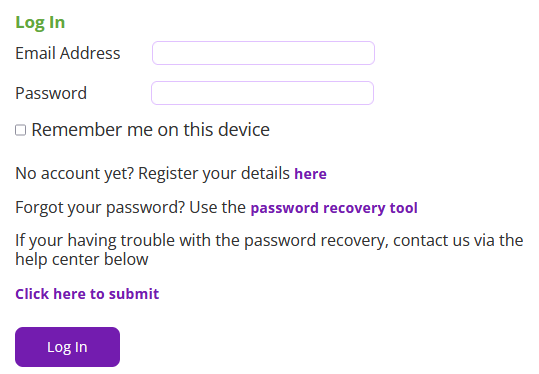Click the 'Remember me on this device' label

click(x=151, y=130)
